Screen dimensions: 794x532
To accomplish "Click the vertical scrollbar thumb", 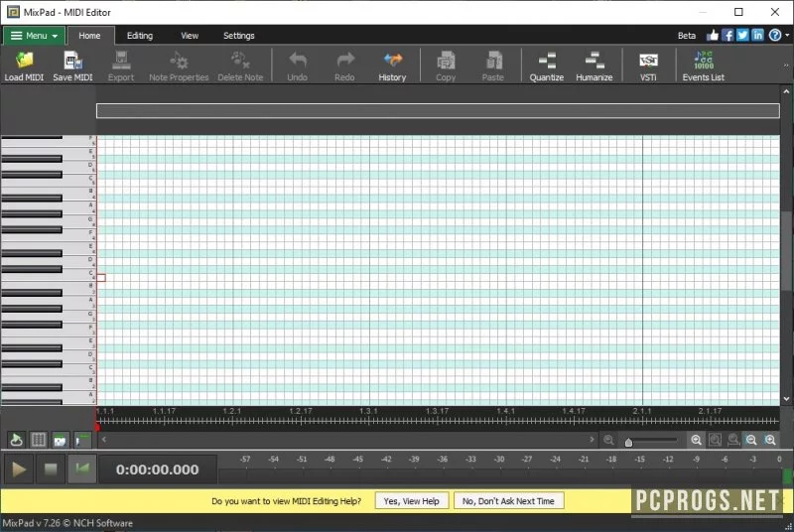I will [786, 250].
